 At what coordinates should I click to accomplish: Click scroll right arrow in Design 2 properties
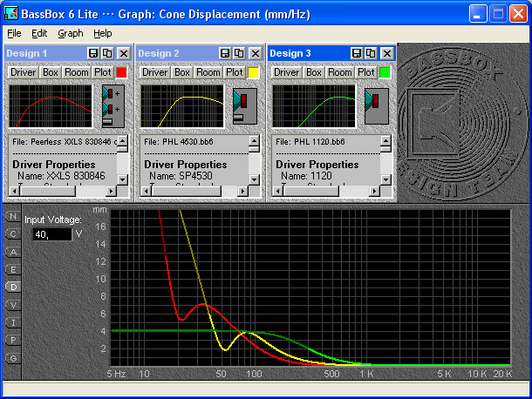(242, 191)
